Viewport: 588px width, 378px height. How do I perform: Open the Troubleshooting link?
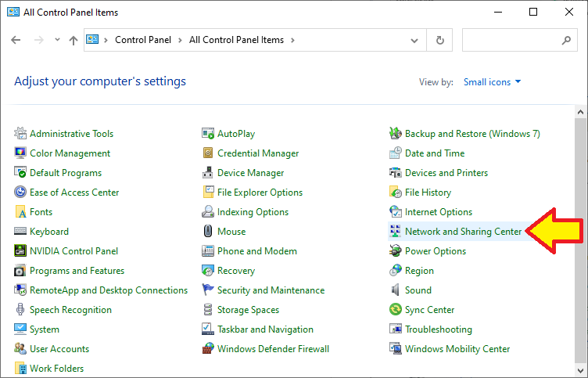439,329
